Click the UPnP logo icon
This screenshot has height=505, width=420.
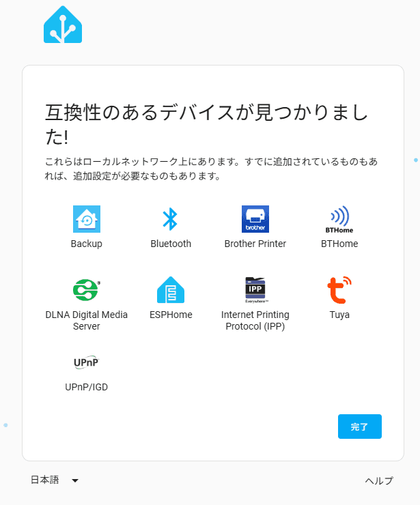click(x=86, y=362)
